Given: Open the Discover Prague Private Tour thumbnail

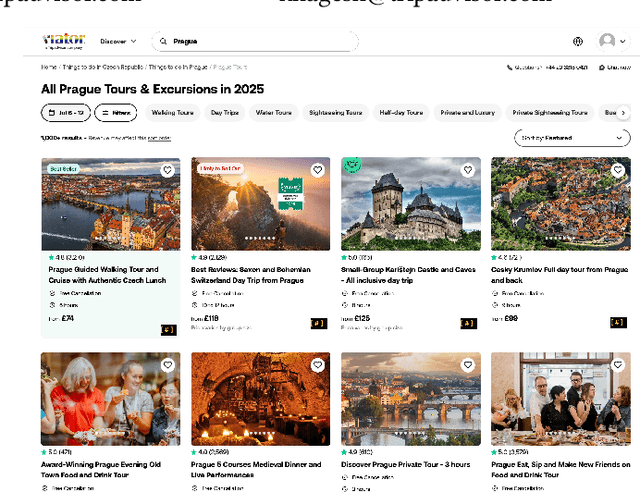Looking at the screenshot, I should point(410,398).
